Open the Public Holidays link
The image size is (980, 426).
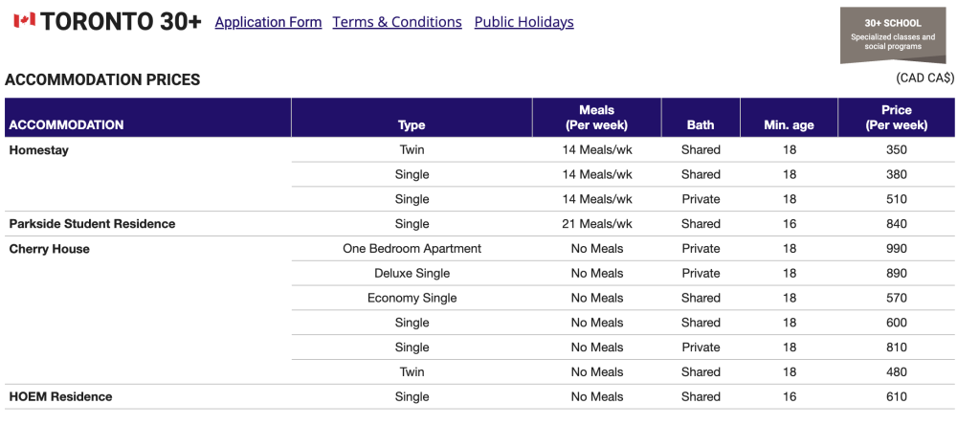[523, 22]
